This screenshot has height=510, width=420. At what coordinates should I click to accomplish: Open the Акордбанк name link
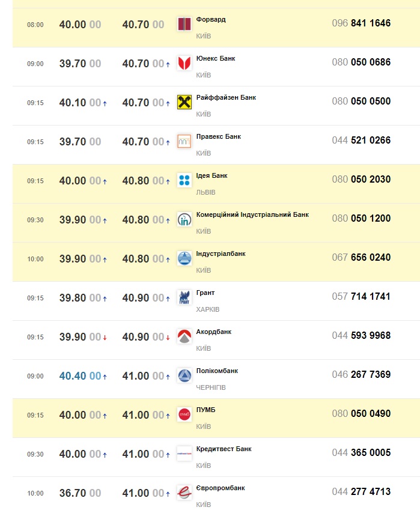tap(213, 332)
